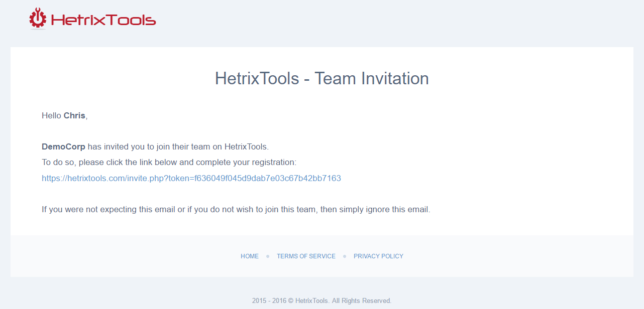
Task: Open the team invite registration link
Action: click(191, 178)
